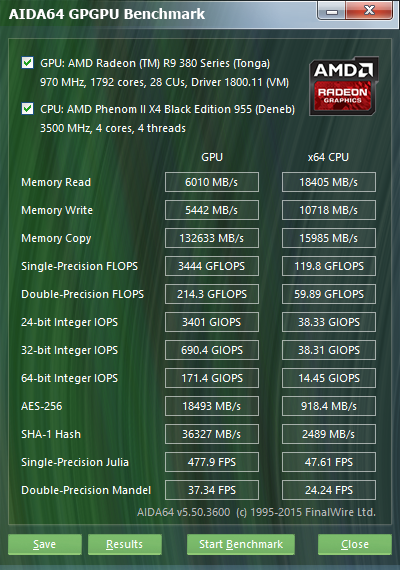Click the CPU Double-Precision Mandel 24.24 FPS box
This screenshot has width=400, height=570.
point(329,490)
